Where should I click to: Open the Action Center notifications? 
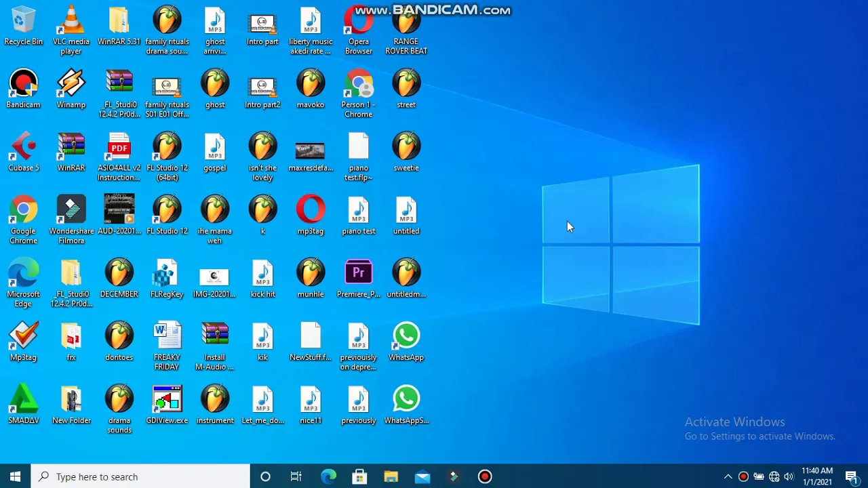pyautogui.click(x=852, y=476)
